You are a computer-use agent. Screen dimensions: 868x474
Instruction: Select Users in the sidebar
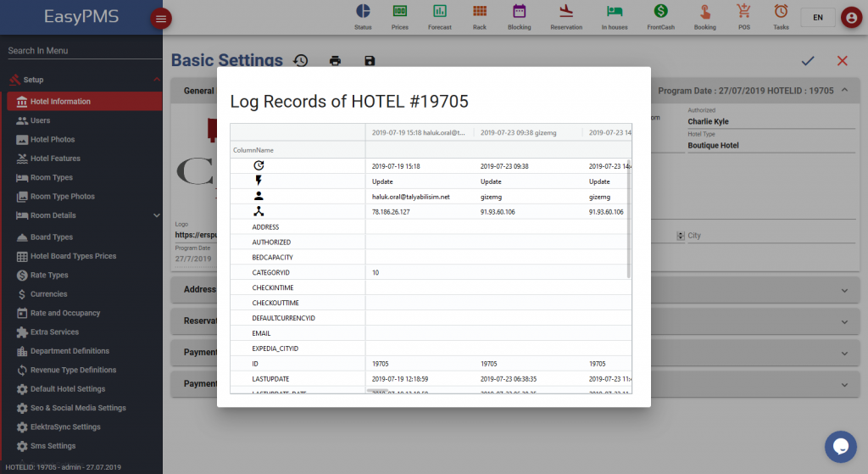pos(40,120)
